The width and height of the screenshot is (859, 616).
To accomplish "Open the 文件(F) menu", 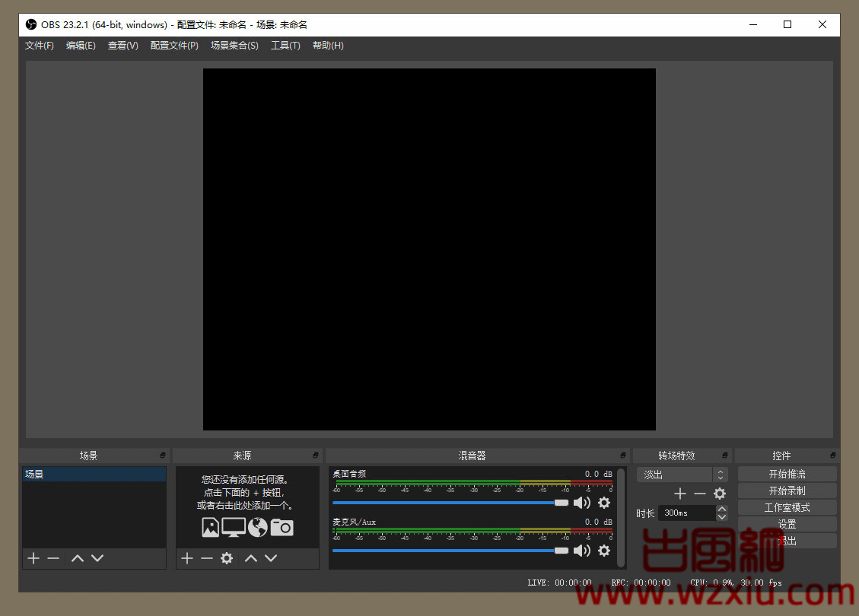I will pos(40,46).
